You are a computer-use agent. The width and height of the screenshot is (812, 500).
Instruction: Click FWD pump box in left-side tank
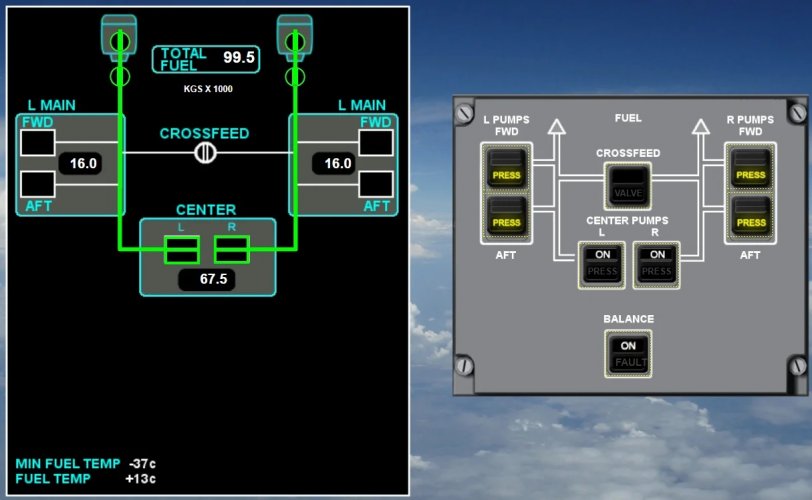37,144
